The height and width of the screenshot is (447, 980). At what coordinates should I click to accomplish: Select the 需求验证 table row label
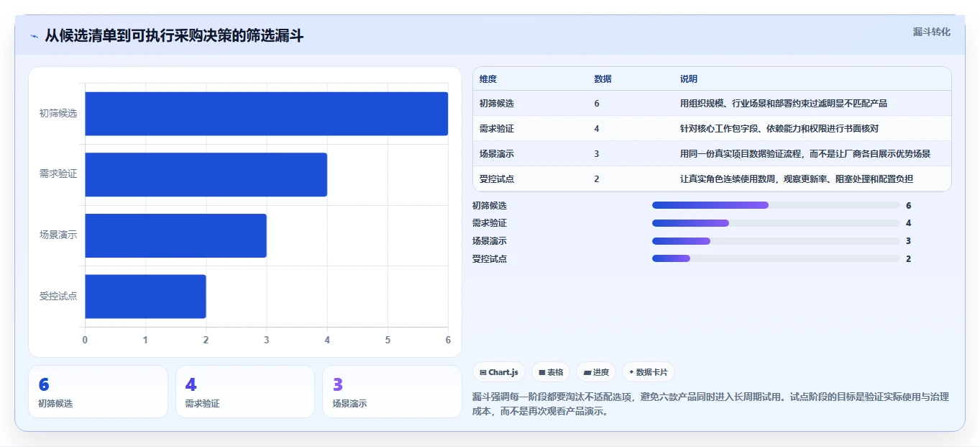(x=497, y=129)
